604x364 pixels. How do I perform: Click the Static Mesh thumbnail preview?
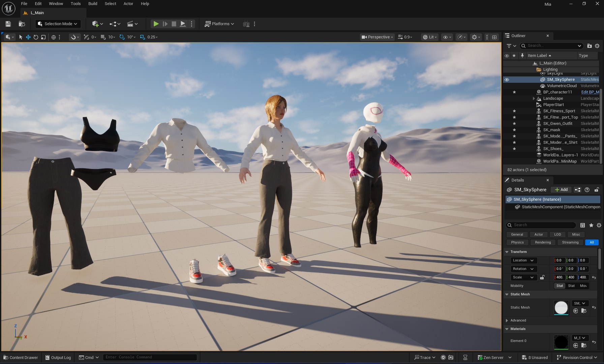click(x=561, y=308)
